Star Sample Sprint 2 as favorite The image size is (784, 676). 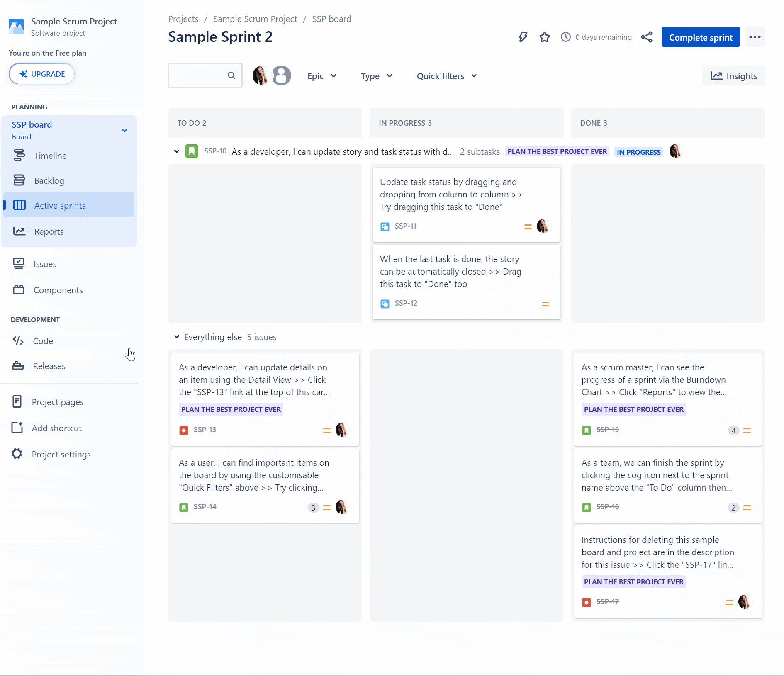coord(544,37)
